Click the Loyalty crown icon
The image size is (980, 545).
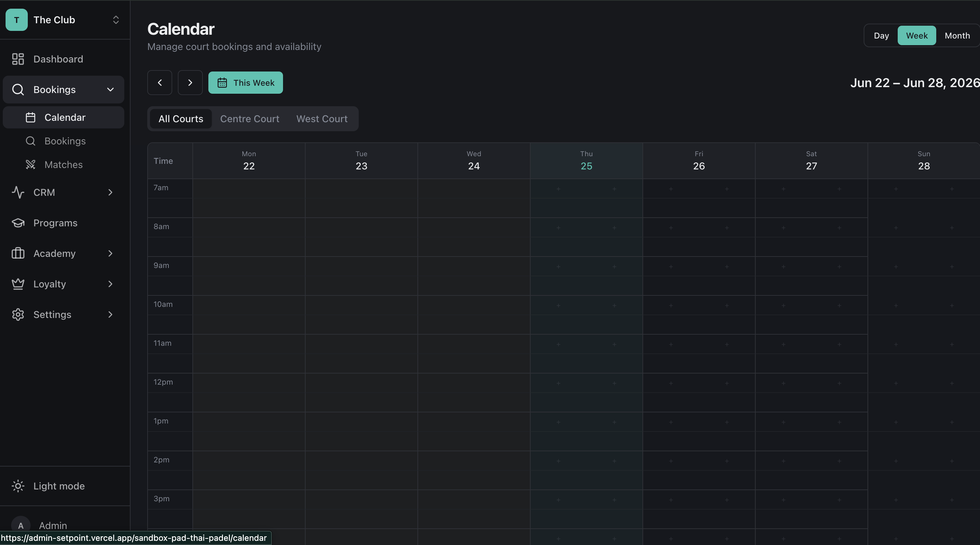(x=18, y=284)
